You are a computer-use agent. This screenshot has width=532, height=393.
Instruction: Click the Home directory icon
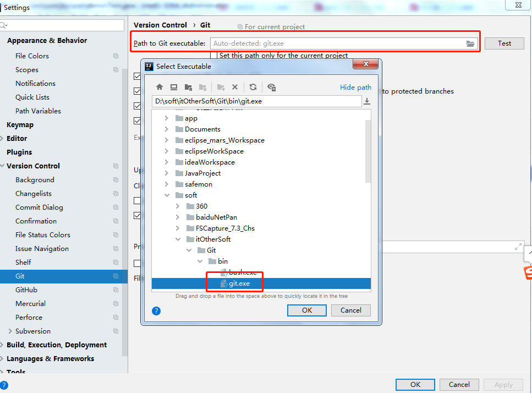pyautogui.click(x=160, y=87)
